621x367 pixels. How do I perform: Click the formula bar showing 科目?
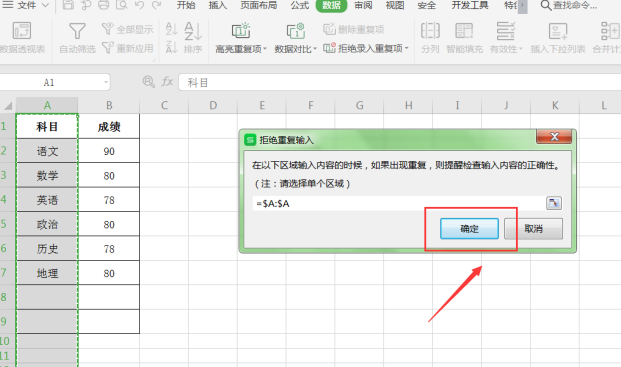[399, 82]
